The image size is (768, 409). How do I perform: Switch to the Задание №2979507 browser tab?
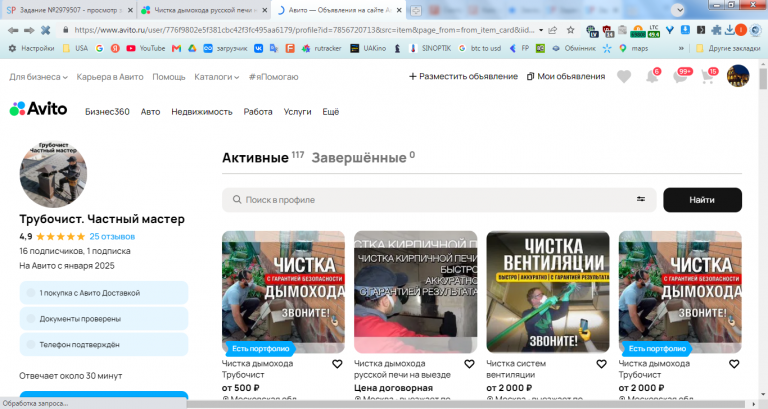(x=69, y=10)
